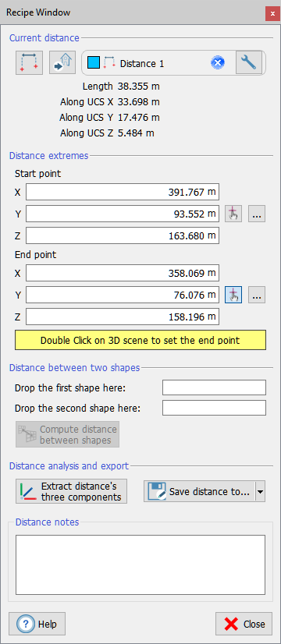Open start point ellipsis options
The height and width of the screenshot is (644, 281).
(257, 214)
